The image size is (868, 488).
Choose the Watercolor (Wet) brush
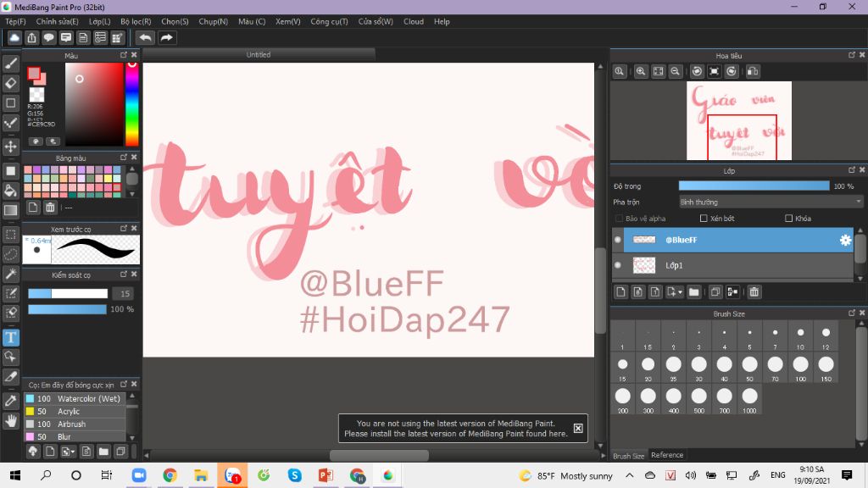75,398
